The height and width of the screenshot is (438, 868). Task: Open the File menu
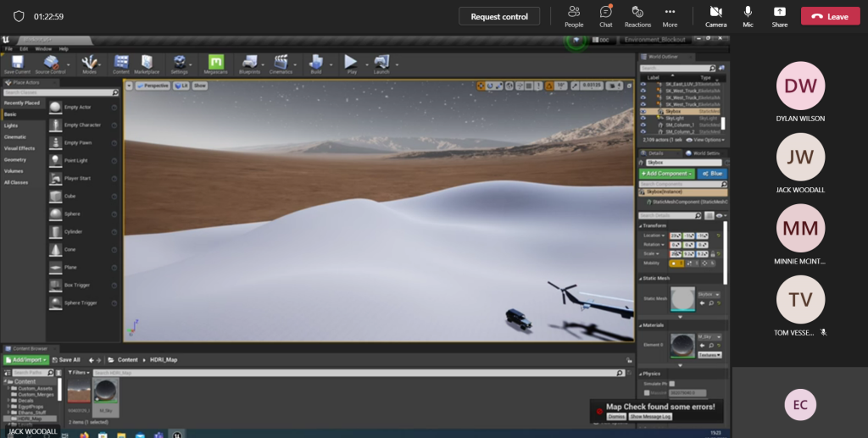click(8, 49)
